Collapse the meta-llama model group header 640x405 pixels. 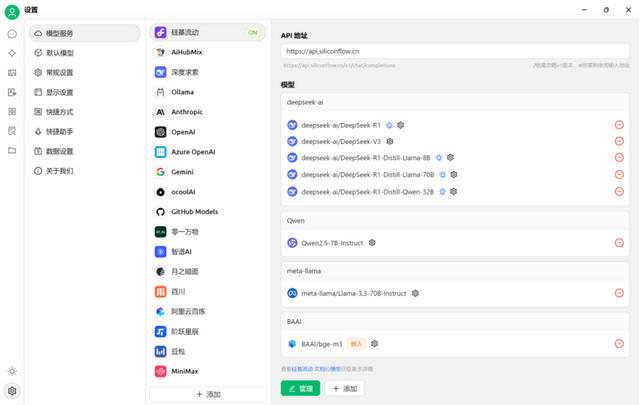455,271
